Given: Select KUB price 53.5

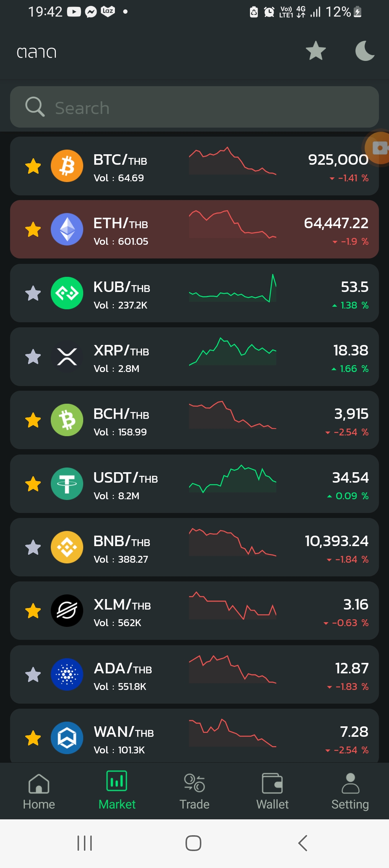Looking at the screenshot, I should 355,287.
